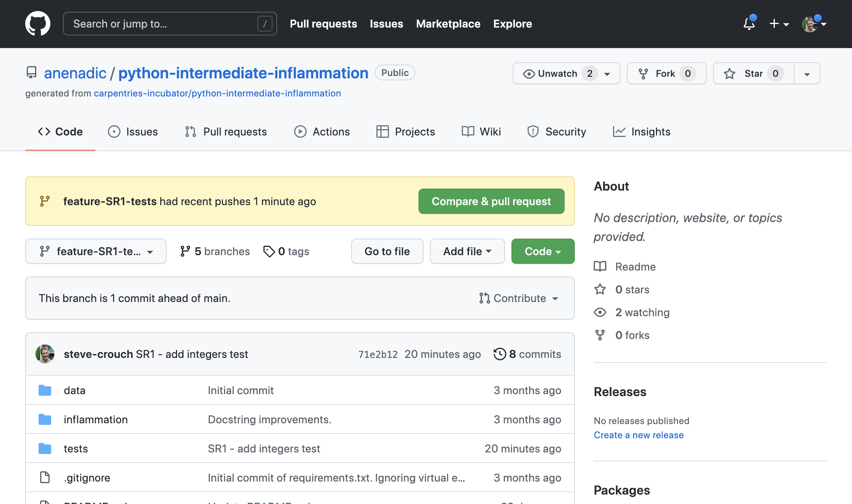Click Compare & pull request
The image size is (852, 504).
491,201
